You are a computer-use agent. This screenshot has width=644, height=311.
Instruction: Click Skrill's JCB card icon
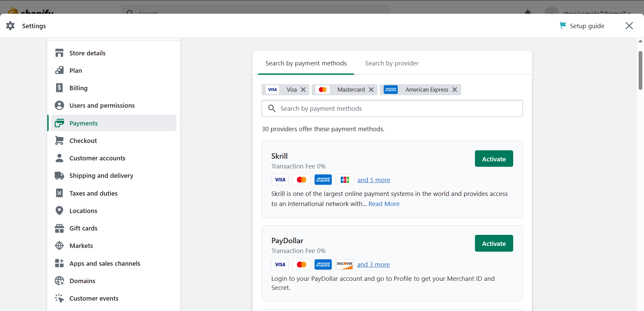(x=345, y=180)
